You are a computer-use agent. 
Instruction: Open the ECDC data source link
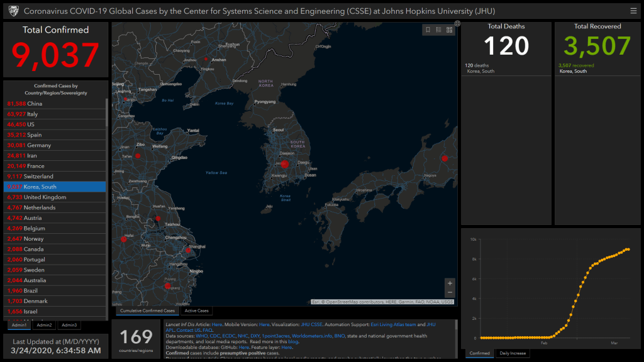click(x=229, y=336)
